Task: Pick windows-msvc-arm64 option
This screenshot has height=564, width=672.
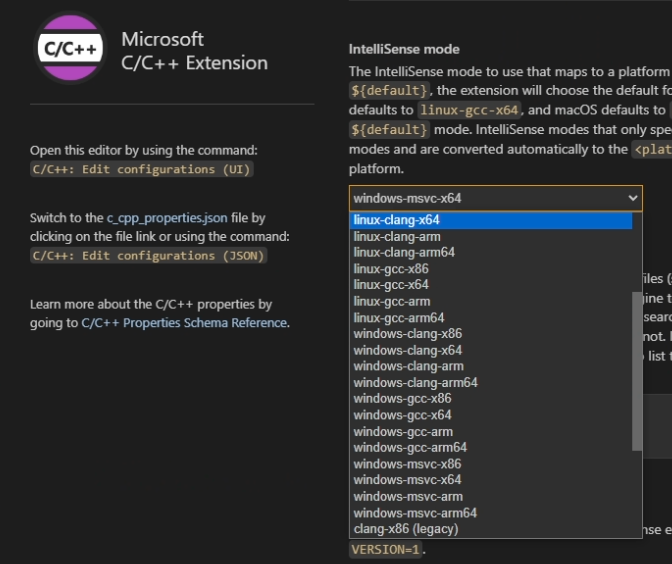Action: click(x=491, y=513)
